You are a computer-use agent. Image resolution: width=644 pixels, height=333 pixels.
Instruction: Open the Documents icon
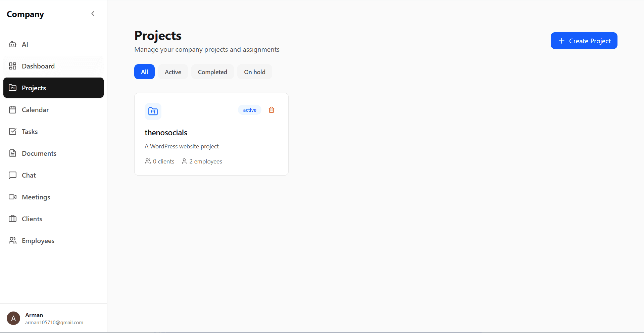12,153
